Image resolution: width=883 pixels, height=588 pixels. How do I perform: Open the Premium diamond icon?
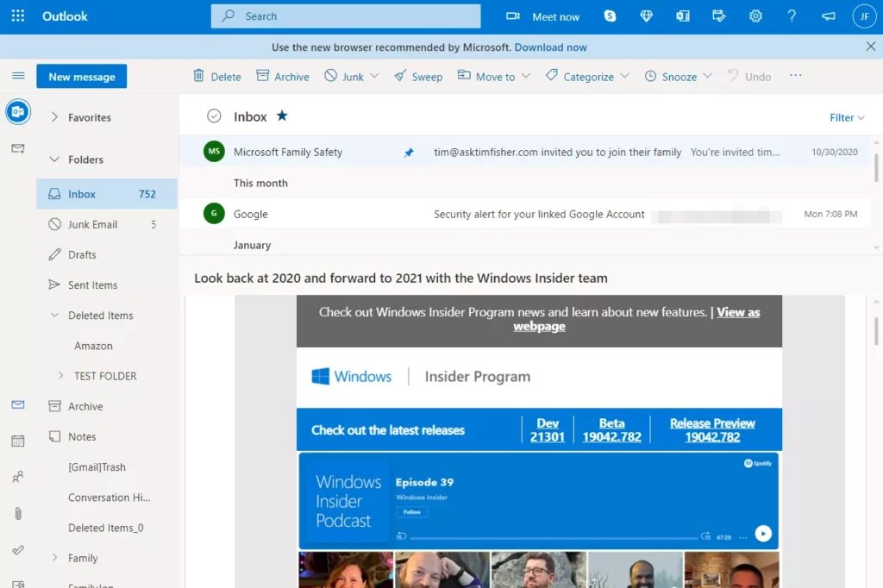[x=646, y=16]
